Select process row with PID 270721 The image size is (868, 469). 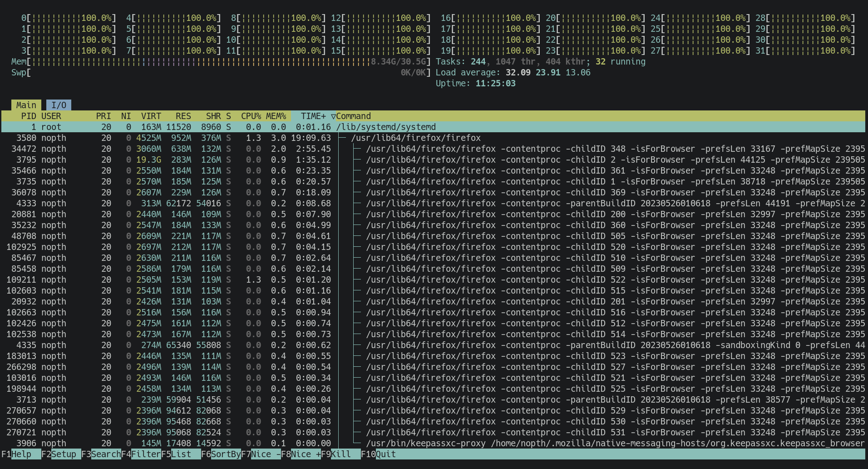434,432
